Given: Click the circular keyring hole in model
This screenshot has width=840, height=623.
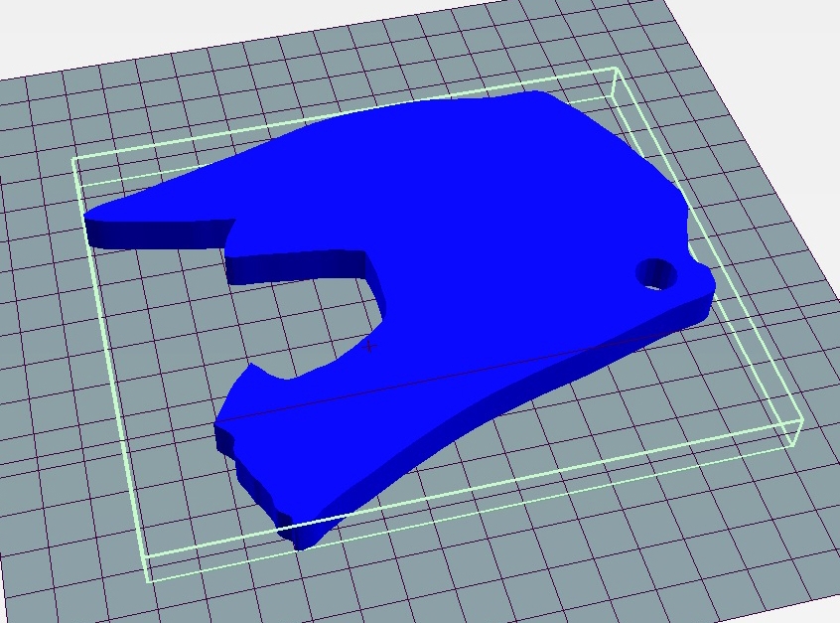Looking at the screenshot, I should 656,274.
